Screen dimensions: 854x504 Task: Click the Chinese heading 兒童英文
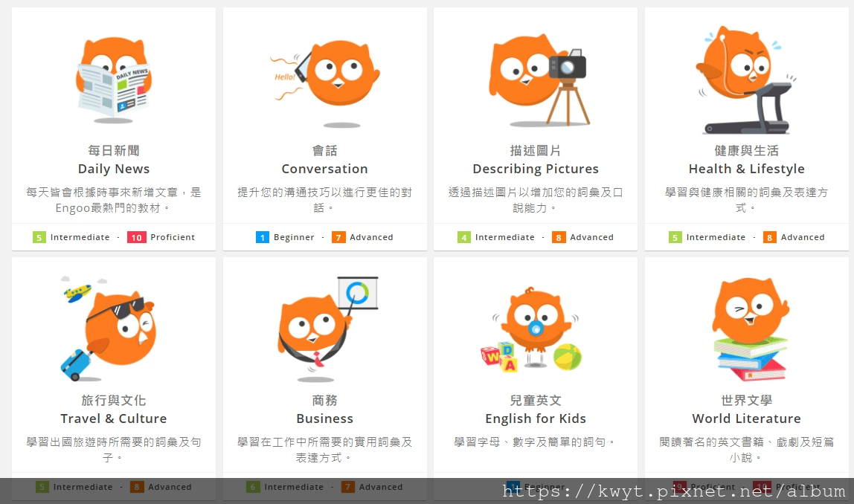coord(536,400)
